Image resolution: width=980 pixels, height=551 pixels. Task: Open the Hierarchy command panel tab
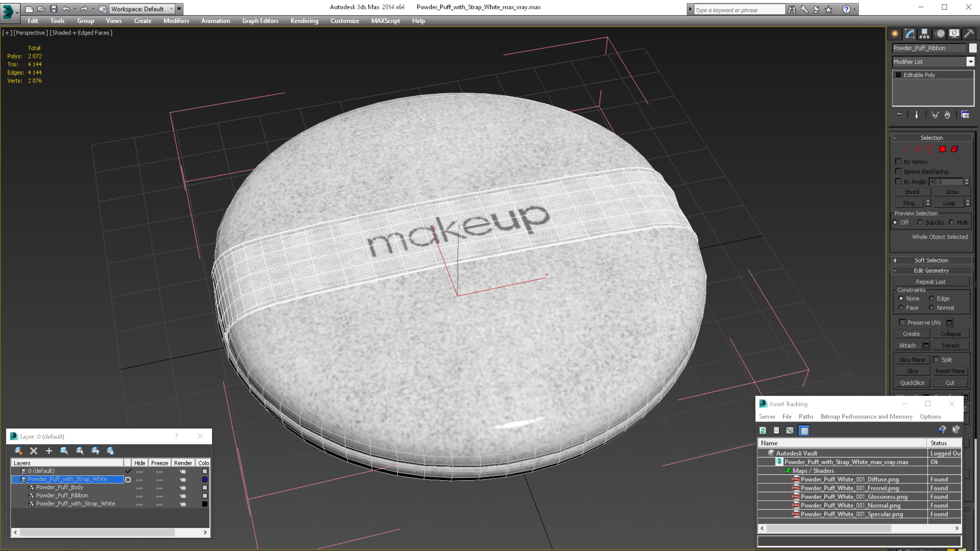(x=925, y=34)
